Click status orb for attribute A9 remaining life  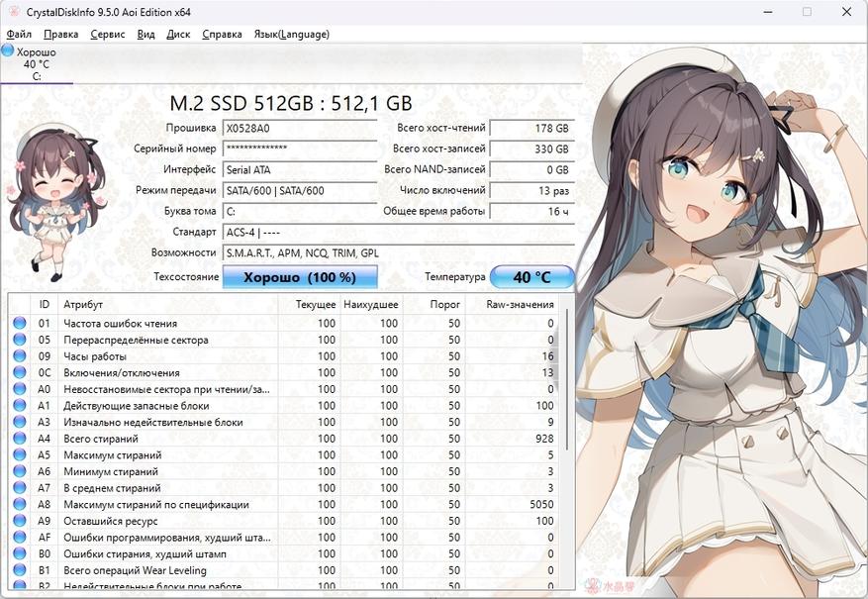point(19,521)
